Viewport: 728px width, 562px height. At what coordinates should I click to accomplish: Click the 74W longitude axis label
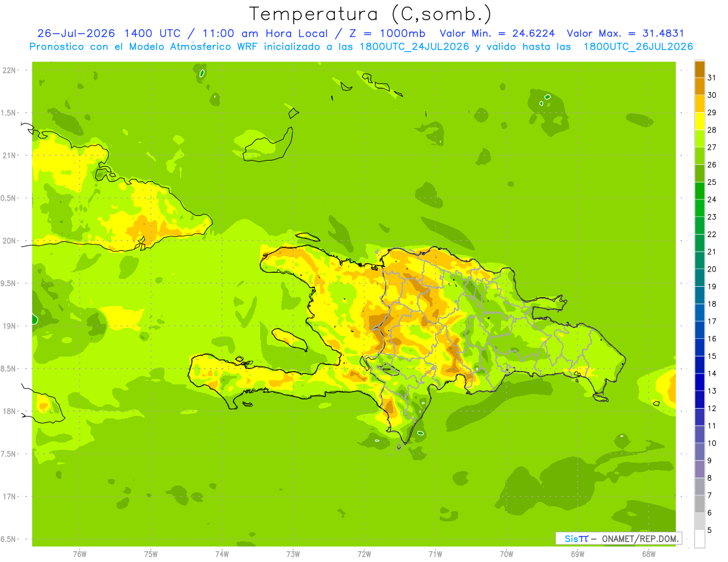[x=222, y=554]
